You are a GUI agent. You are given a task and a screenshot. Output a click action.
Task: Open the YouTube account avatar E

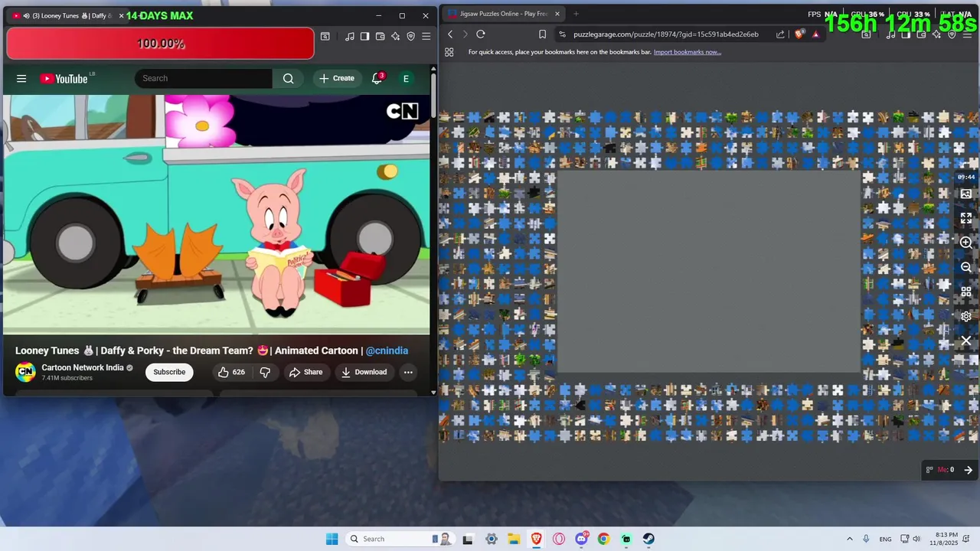pos(406,78)
